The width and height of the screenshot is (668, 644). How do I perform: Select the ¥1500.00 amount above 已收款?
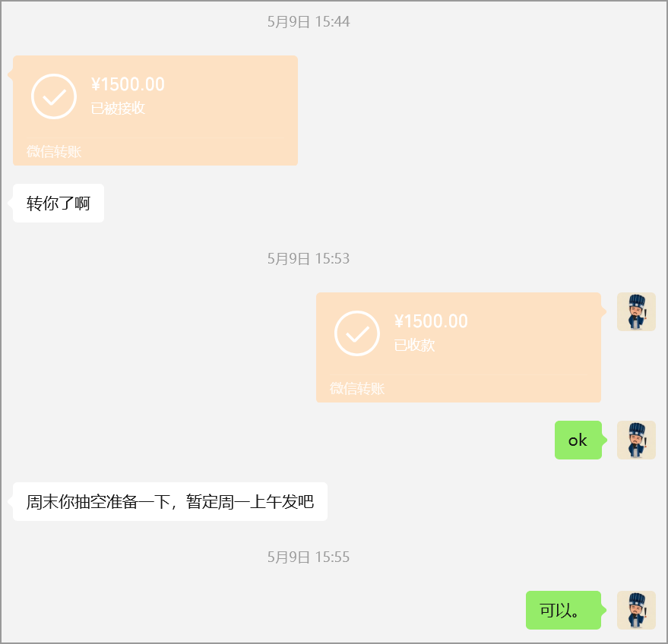[431, 321]
